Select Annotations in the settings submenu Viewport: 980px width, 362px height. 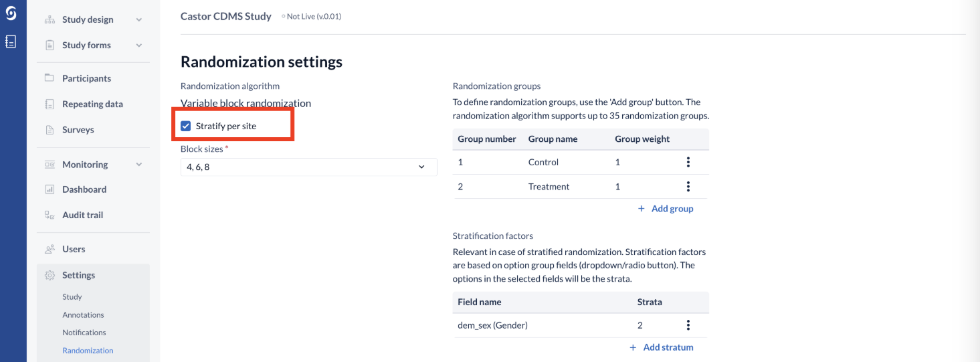coord(83,314)
